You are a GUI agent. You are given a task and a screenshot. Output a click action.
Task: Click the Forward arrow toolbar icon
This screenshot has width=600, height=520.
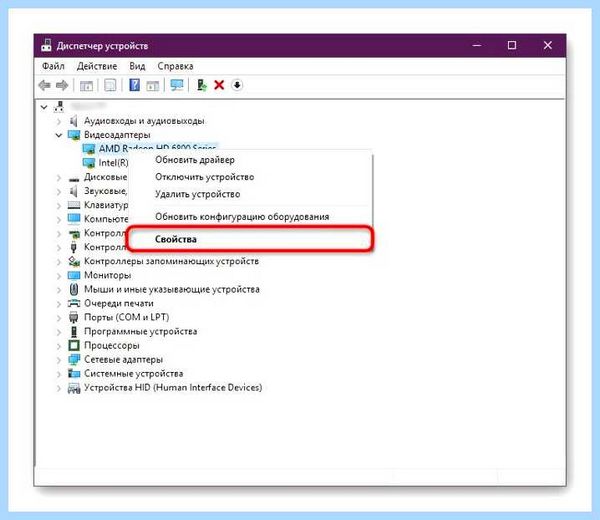point(62,85)
